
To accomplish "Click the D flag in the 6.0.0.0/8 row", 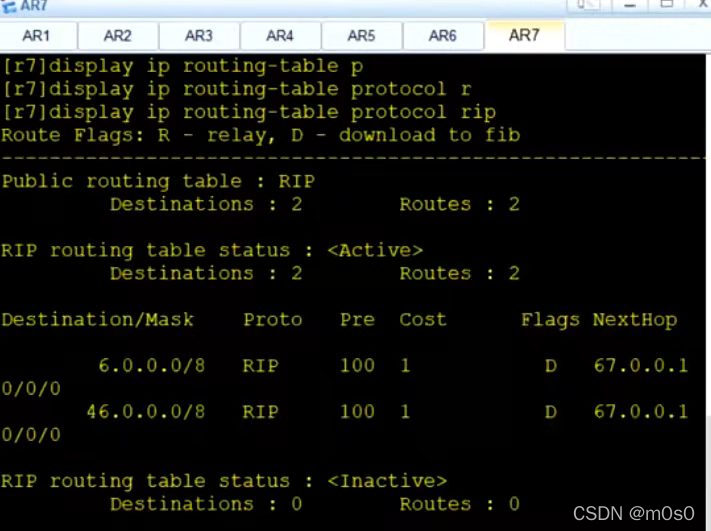I will click(x=551, y=365).
